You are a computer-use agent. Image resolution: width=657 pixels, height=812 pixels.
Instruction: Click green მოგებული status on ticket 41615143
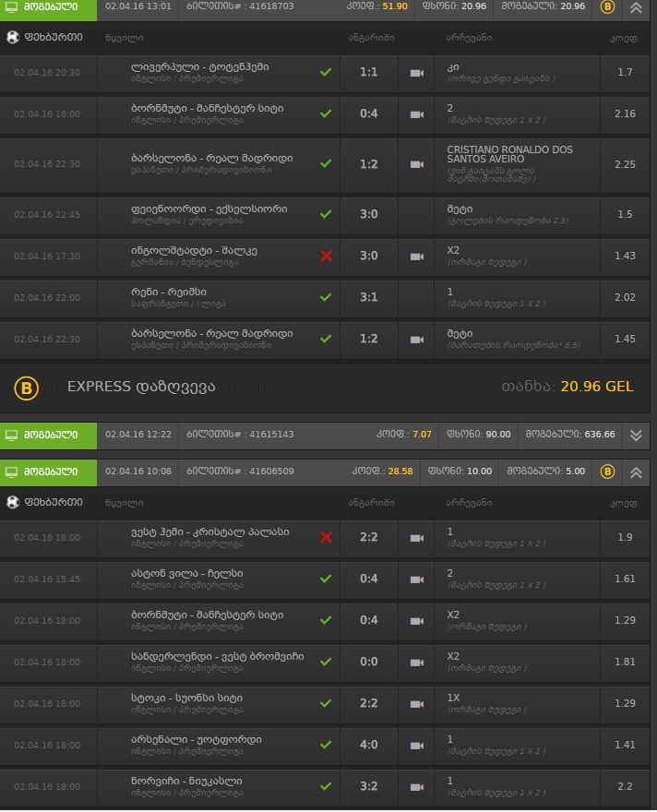(48, 435)
